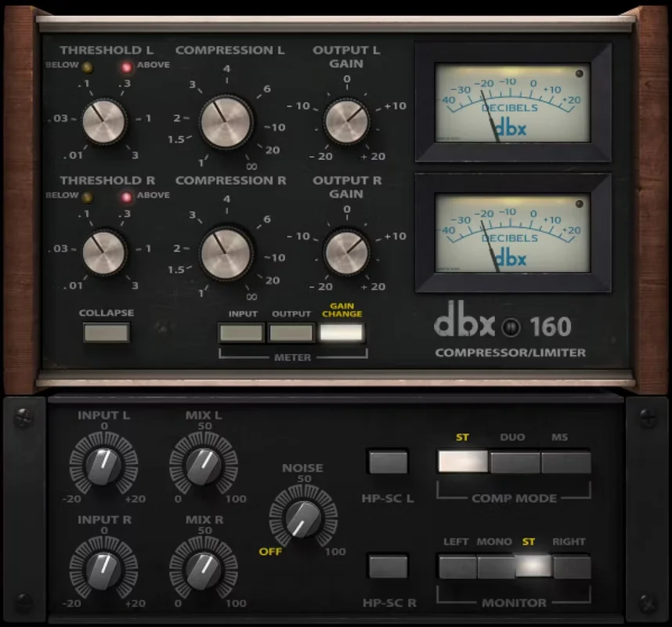Select MS comp mode
The image size is (672, 627).
pyautogui.click(x=565, y=462)
